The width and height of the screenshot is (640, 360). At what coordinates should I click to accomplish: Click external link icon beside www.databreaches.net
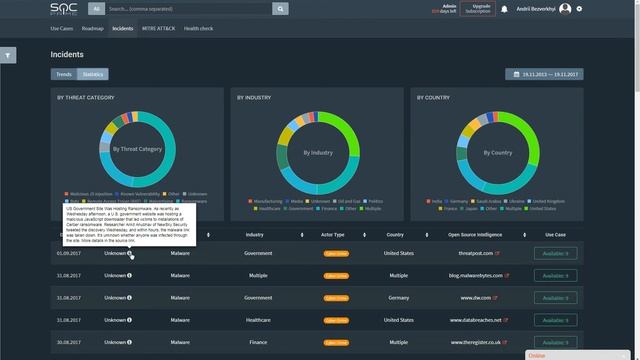pos(506,320)
